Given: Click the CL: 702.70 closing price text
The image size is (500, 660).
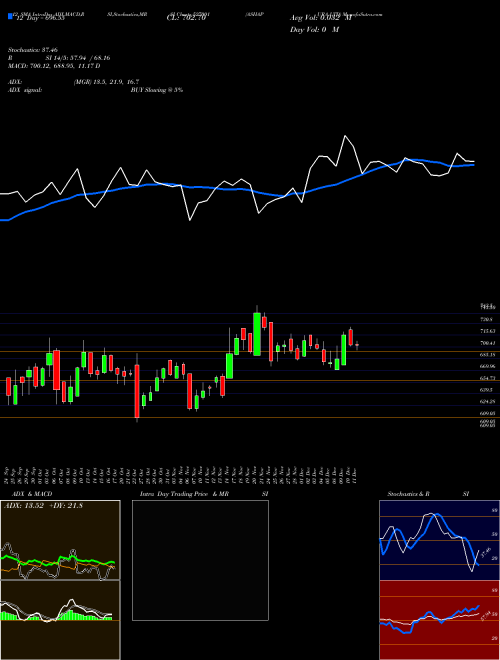Looking at the screenshot, I should pos(186,18).
